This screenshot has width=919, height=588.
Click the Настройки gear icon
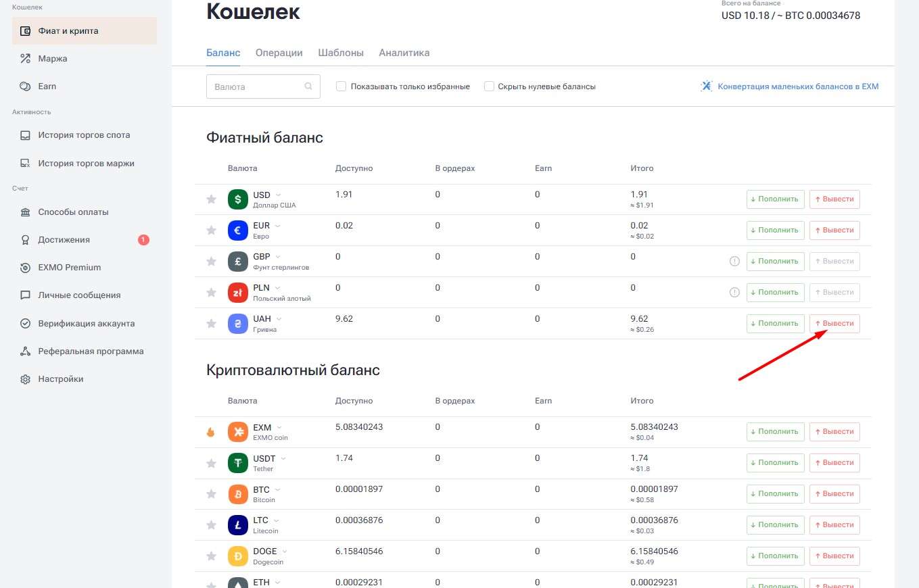tap(26, 379)
